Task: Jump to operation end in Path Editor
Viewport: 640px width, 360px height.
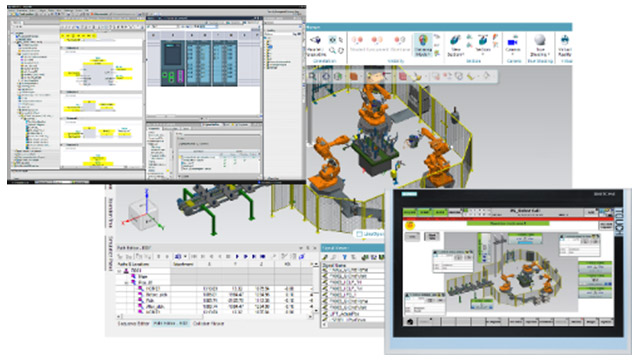Action: pyautogui.click(x=262, y=257)
